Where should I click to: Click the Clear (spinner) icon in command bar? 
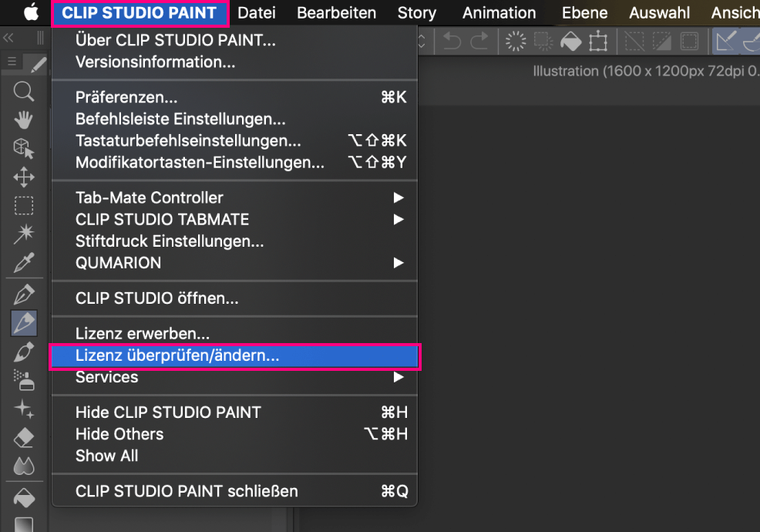click(x=515, y=41)
